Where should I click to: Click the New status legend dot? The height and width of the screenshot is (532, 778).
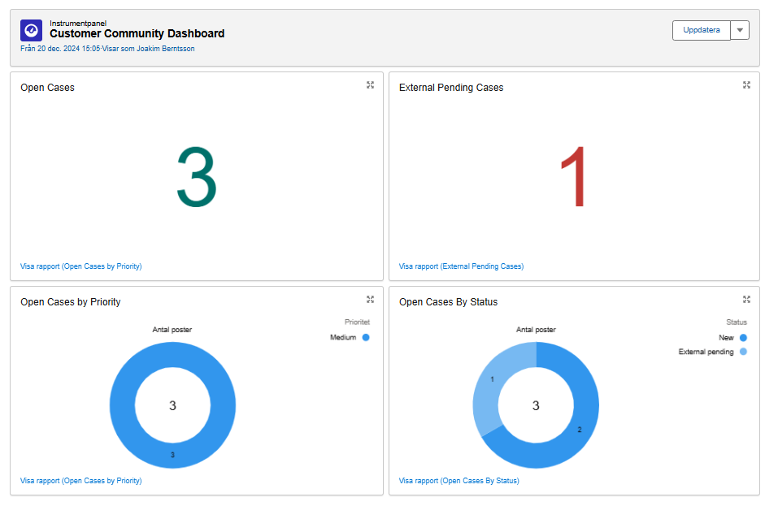click(x=743, y=338)
